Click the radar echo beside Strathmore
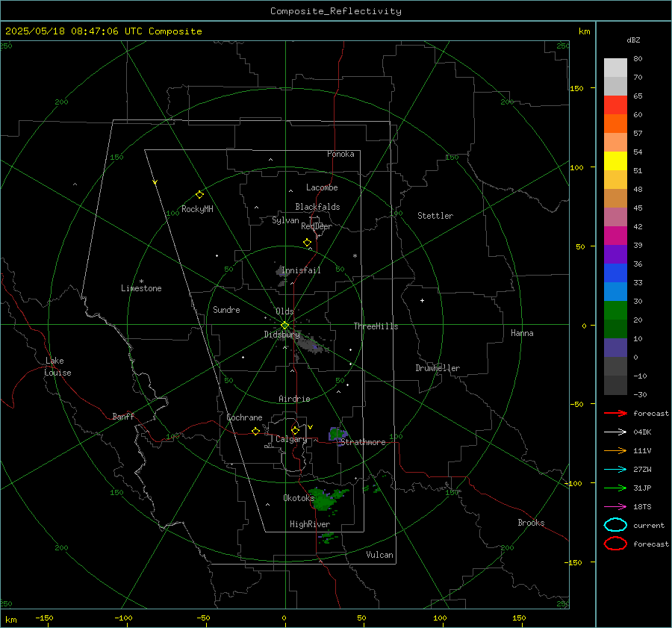Image resolution: width=672 pixels, height=628 pixels. pyautogui.click(x=337, y=435)
